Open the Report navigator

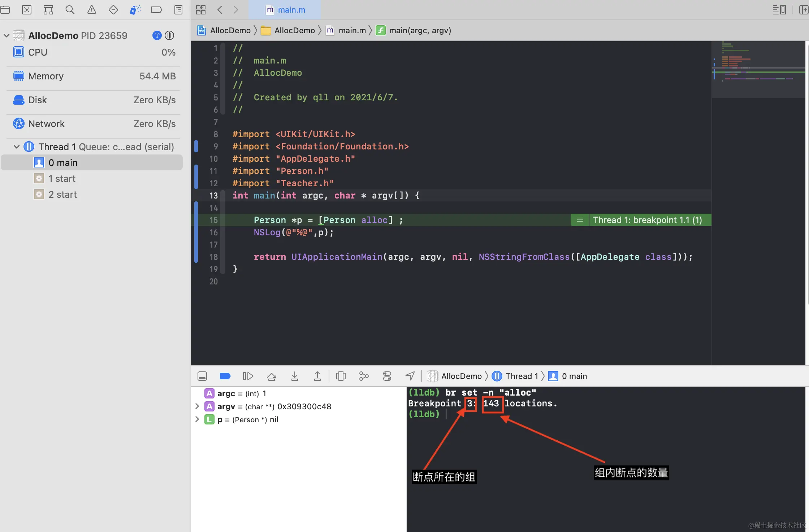[178, 10]
